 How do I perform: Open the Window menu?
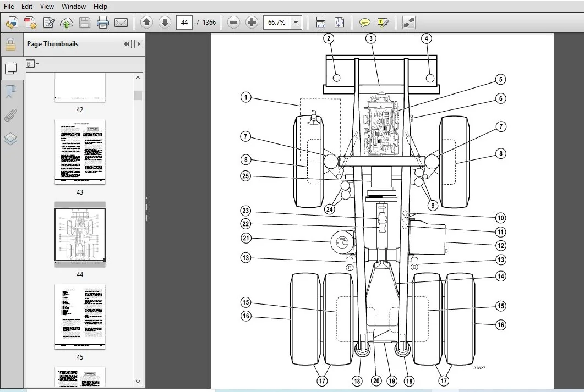[x=74, y=7]
